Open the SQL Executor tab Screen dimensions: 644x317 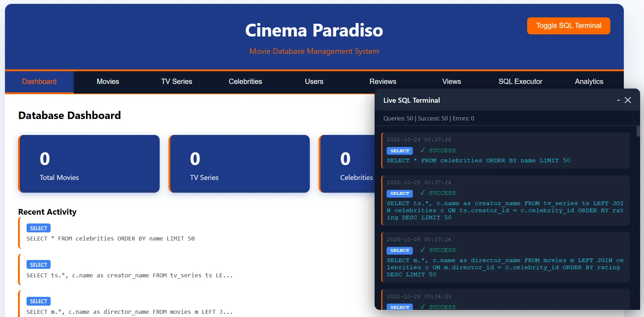520,82
